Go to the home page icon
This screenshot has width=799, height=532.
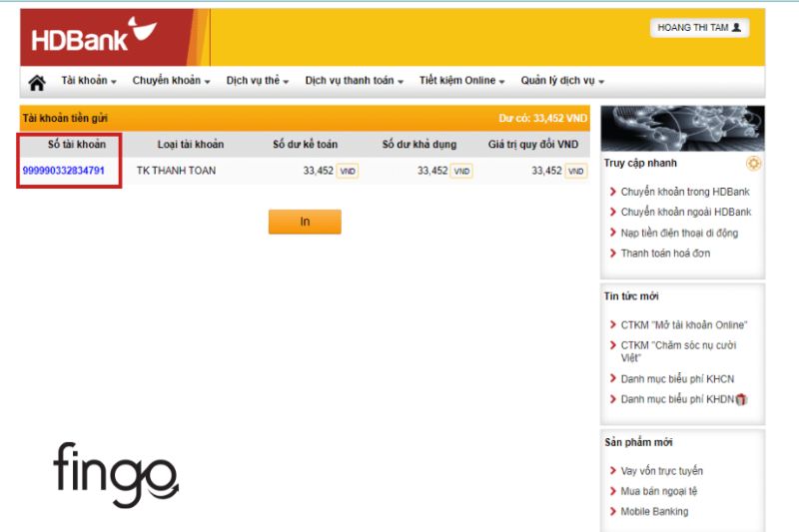37,82
